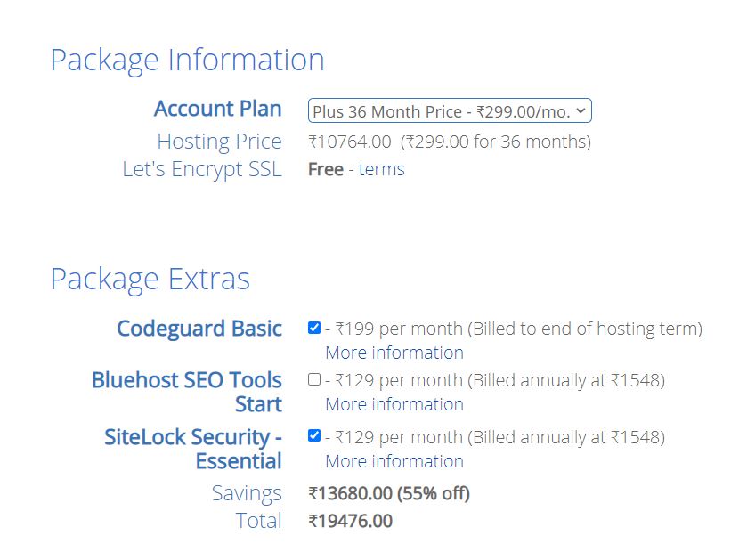Open More information for Bluehost SEO Tools
This screenshot has width=747, height=560.
click(394, 404)
